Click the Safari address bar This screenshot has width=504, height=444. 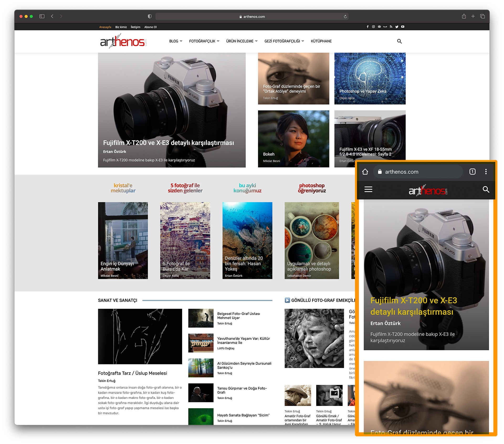click(x=252, y=17)
